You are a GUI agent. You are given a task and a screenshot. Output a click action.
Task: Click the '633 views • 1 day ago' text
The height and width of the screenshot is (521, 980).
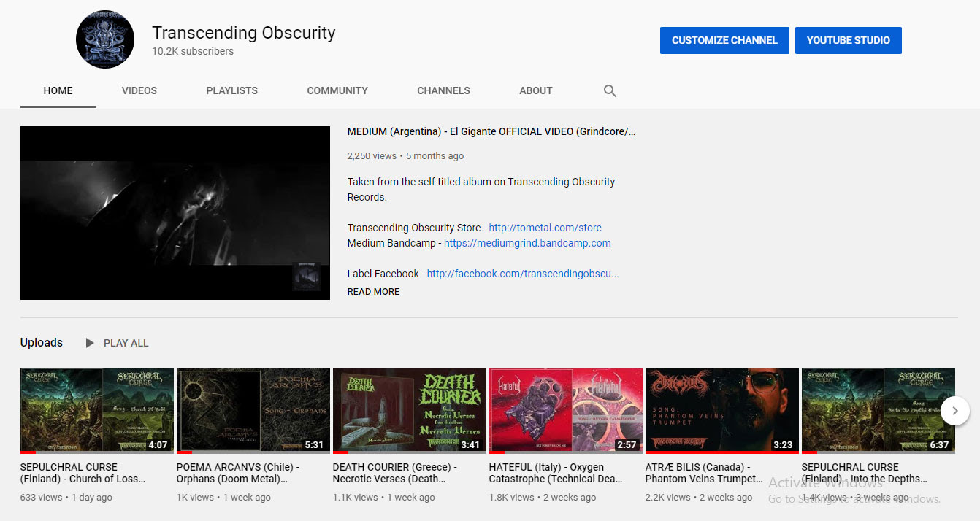[66, 498]
